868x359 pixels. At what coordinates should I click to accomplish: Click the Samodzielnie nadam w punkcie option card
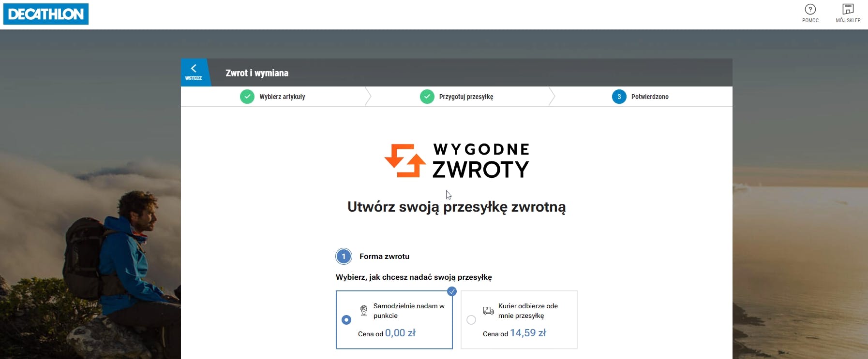[394, 319]
